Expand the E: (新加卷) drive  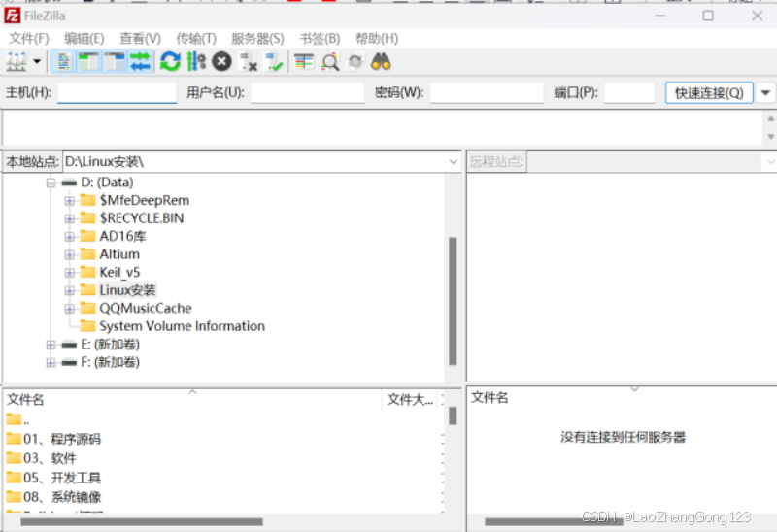(x=51, y=345)
